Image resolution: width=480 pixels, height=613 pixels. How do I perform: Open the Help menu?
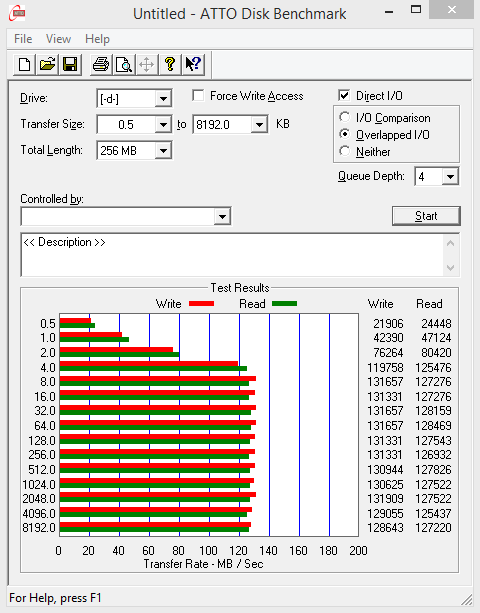coord(97,39)
